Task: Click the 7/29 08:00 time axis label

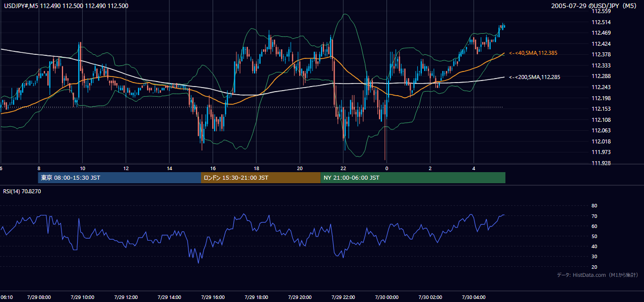Action: (39, 297)
